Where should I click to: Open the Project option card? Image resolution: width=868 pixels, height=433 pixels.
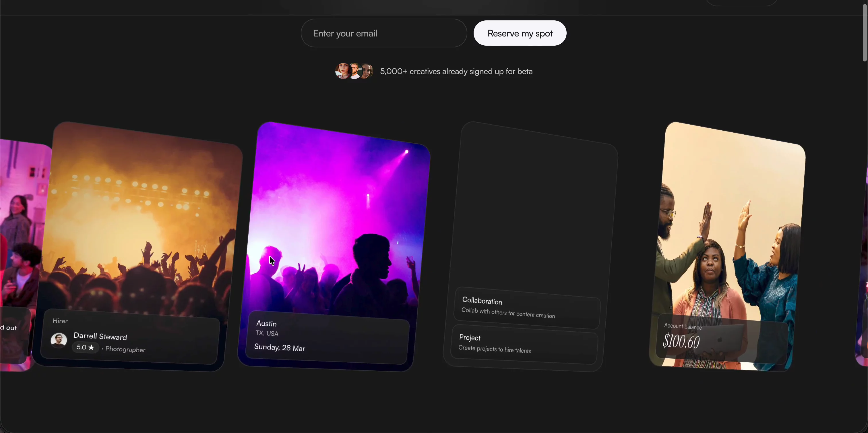click(524, 344)
